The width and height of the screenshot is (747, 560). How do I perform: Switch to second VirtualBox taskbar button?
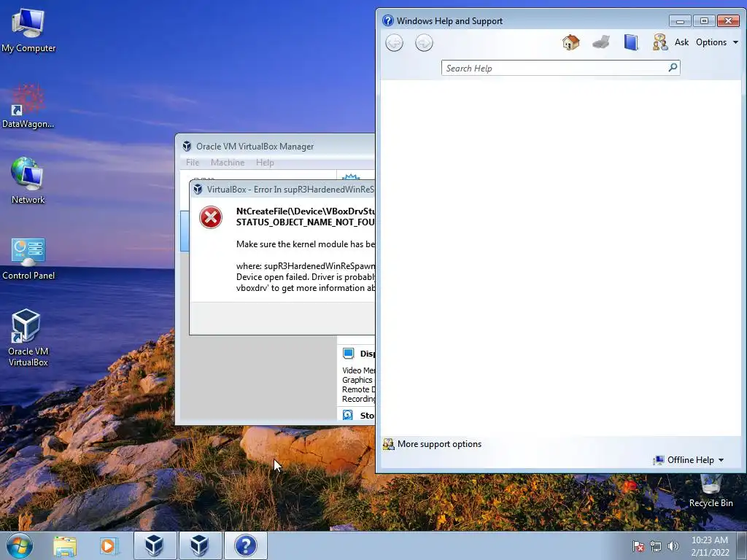pos(200,545)
